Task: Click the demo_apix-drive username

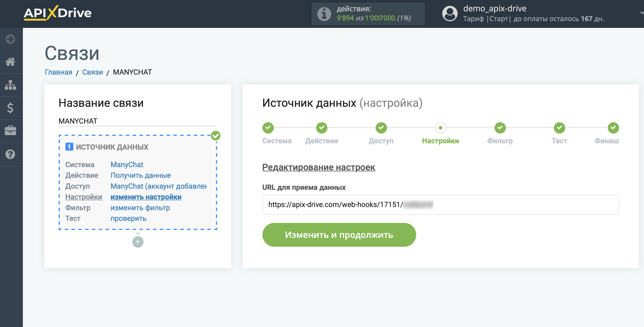Action: [x=495, y=9]
